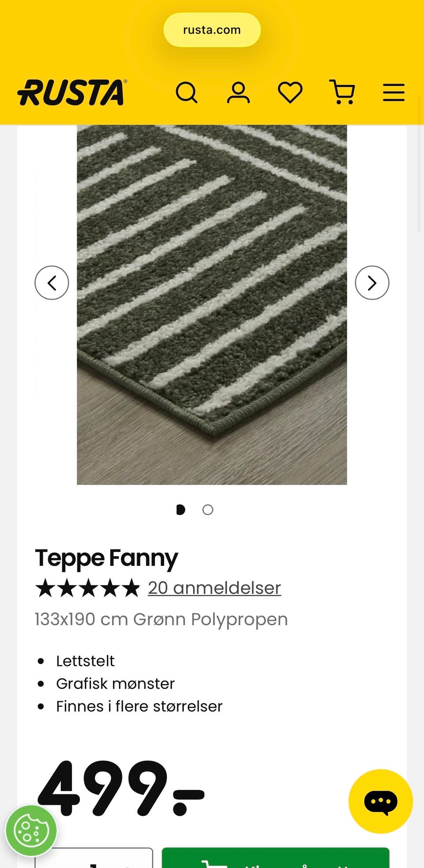This screenshot has width=424, height=868.
Task: Click the Rusta logo
Action: [72, 93]
